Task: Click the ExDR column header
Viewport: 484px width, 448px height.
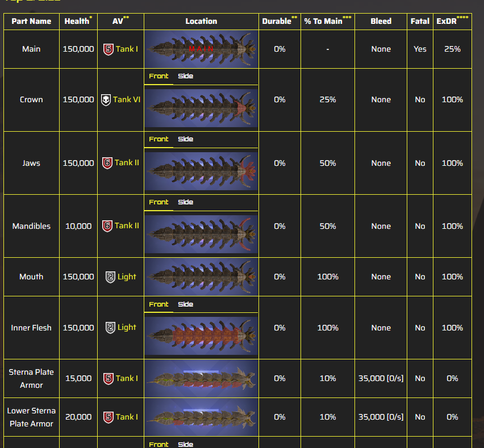Action: [452, 20]
